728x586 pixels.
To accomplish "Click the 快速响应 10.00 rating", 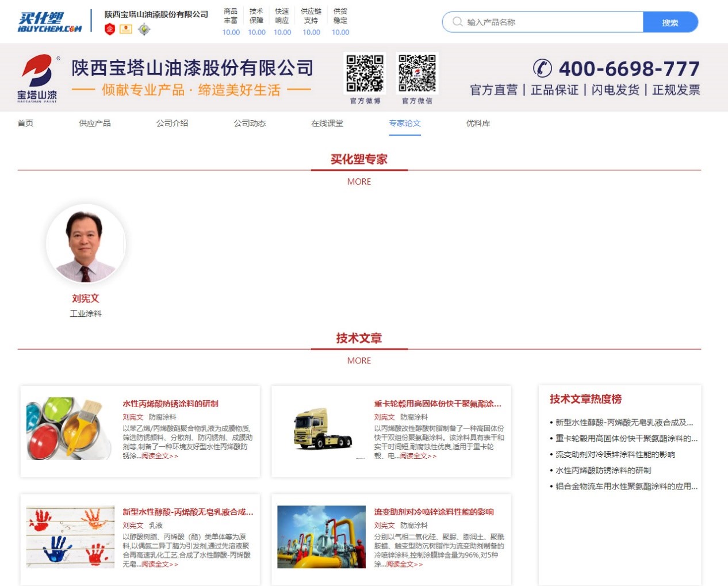I will 282,22.
